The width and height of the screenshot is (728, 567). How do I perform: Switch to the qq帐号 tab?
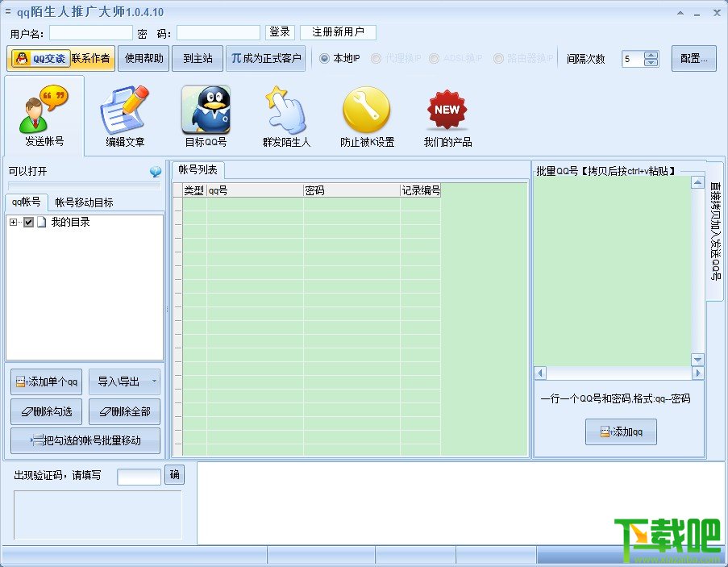pos(27,202)
